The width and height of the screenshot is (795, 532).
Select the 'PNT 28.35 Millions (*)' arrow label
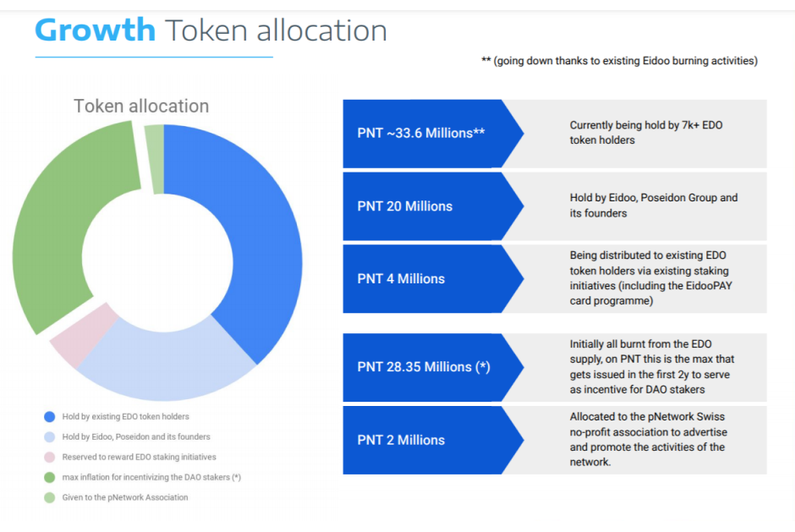point(433,367)
